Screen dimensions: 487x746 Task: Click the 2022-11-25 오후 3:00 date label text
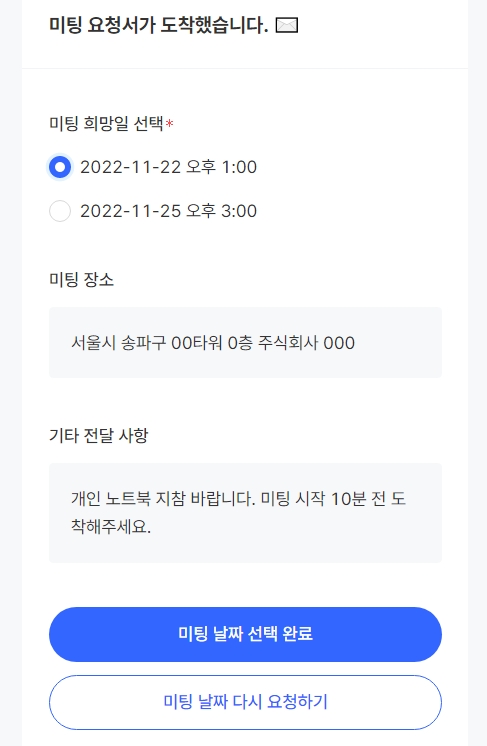coord(168,211)
